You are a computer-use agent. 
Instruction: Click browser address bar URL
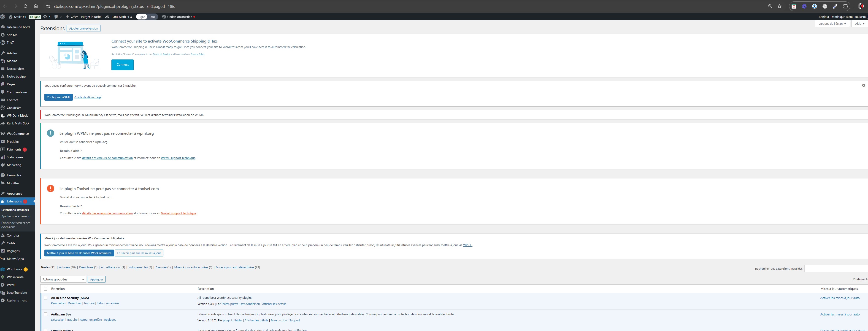[114, 6]
